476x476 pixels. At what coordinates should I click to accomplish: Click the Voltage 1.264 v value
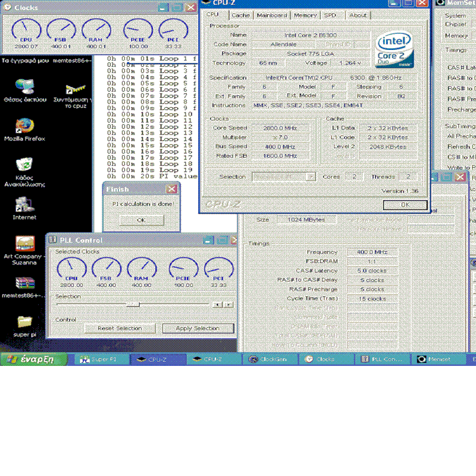[x=350, y=63]
